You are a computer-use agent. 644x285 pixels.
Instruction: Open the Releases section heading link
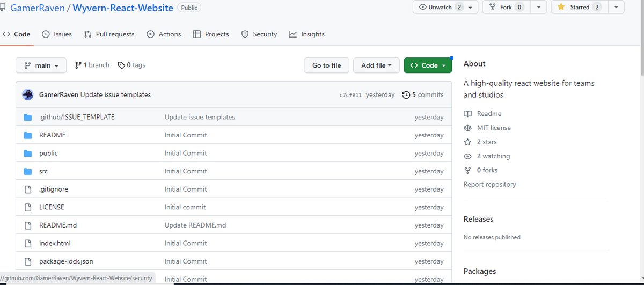479,219
